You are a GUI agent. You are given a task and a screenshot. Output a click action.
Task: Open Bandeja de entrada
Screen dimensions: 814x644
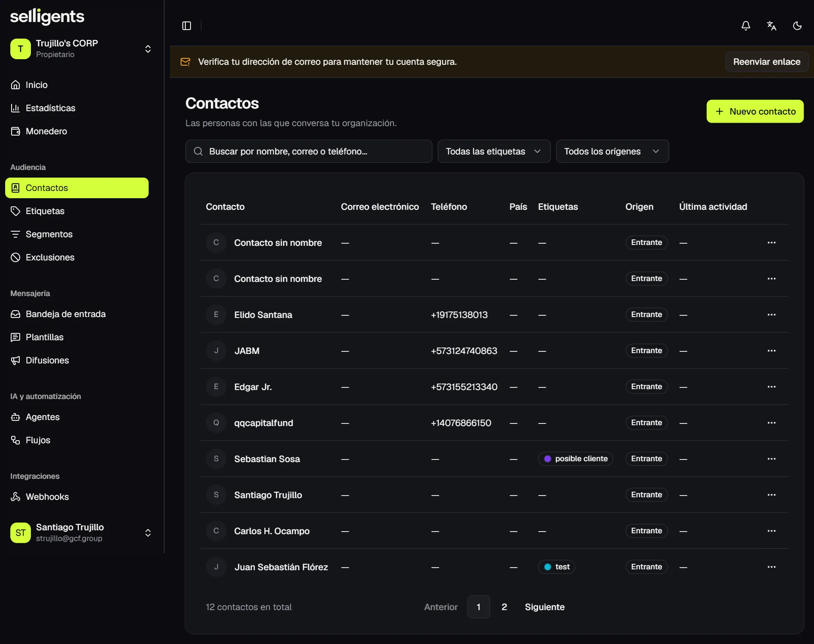pos(77,314)
